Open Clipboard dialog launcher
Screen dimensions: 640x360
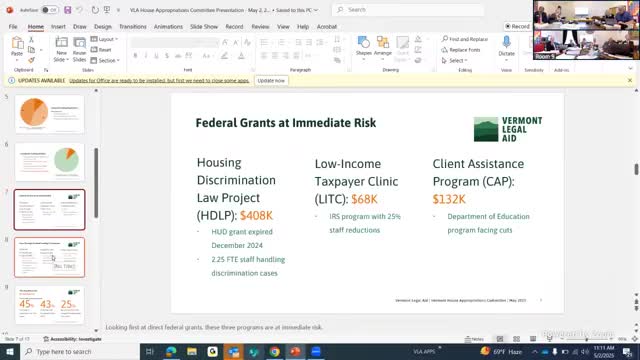pyautogui.click(x=46, y=70)
